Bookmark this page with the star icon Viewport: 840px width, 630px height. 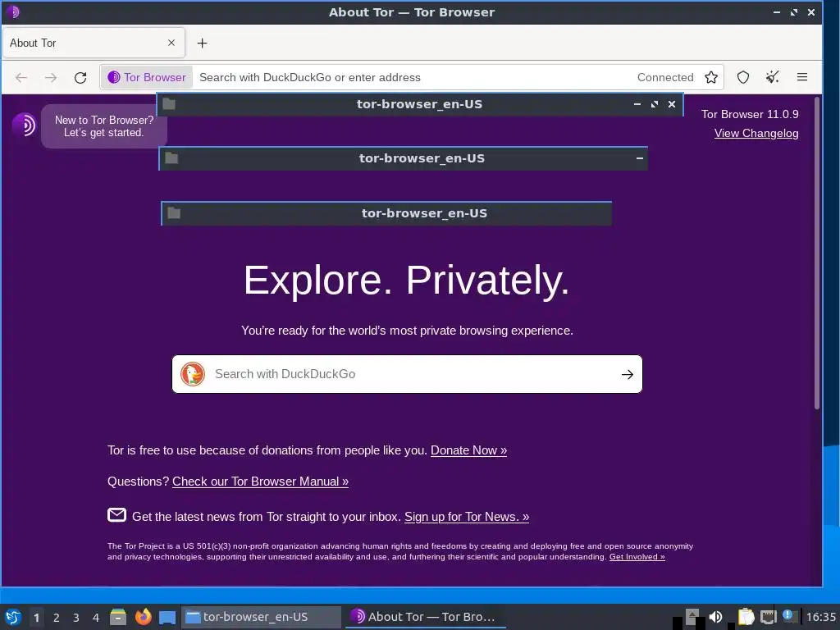coord(711,78)
